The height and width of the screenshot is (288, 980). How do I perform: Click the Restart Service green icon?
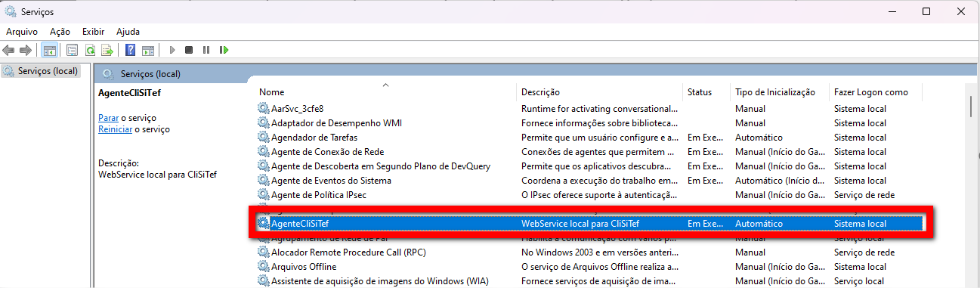point(224,50)
